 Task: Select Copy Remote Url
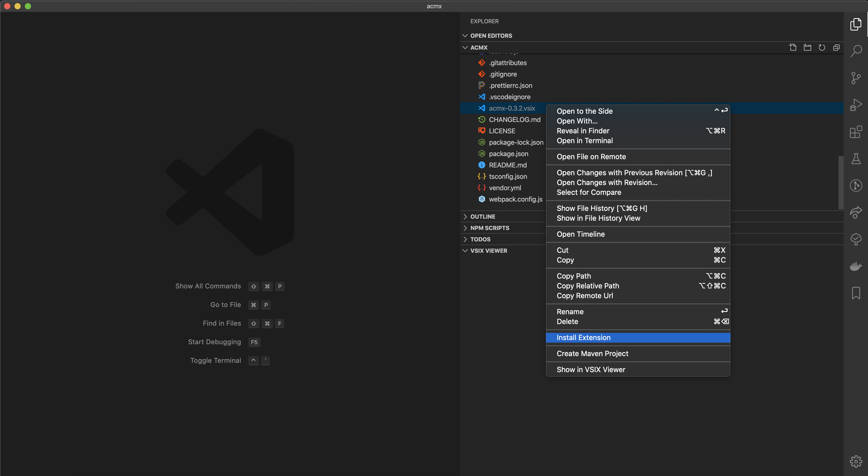click(638, 296)
